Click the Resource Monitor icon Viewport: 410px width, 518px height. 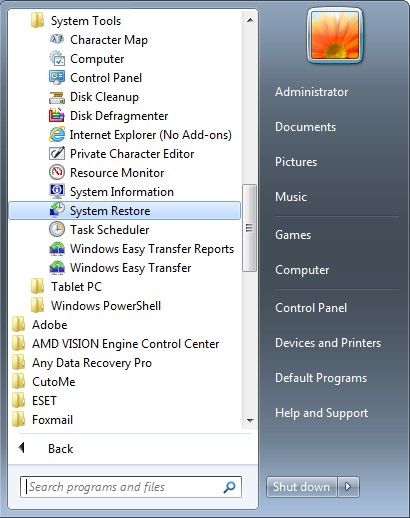pos(57,173)
